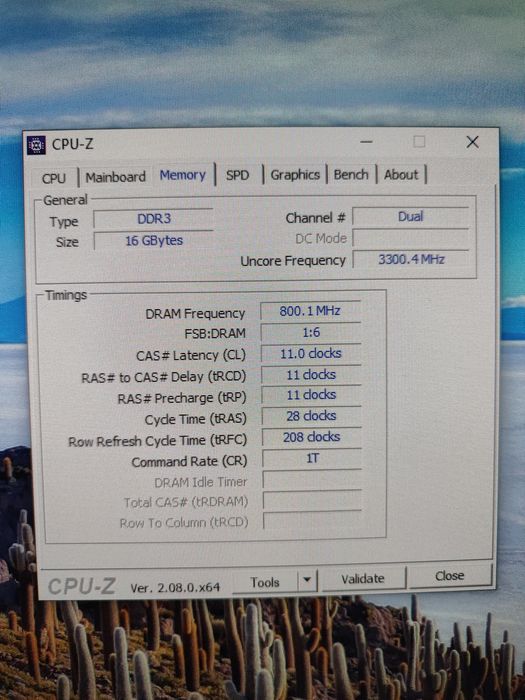Image resolution: width=525 pixels, height=700 pixels.
Task: Click the CPU-Z app icon in title bar
Action: point(36,145)
